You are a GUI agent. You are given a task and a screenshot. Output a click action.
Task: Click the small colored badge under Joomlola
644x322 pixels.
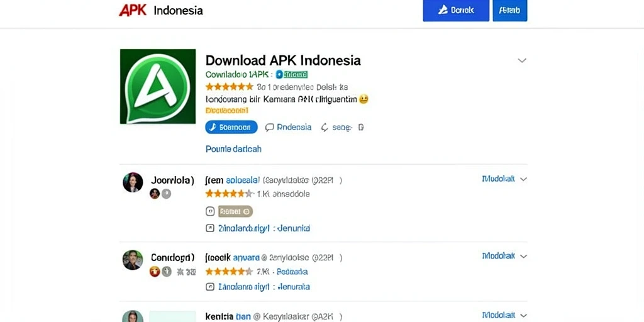click(x=155, y=194)
